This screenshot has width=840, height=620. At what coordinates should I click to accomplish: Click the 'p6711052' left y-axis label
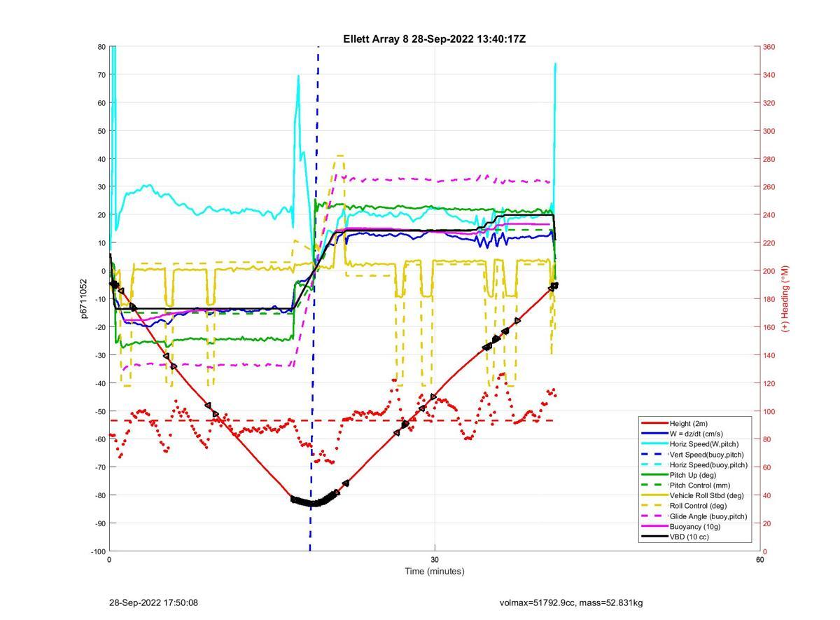(x=83, y=298)
